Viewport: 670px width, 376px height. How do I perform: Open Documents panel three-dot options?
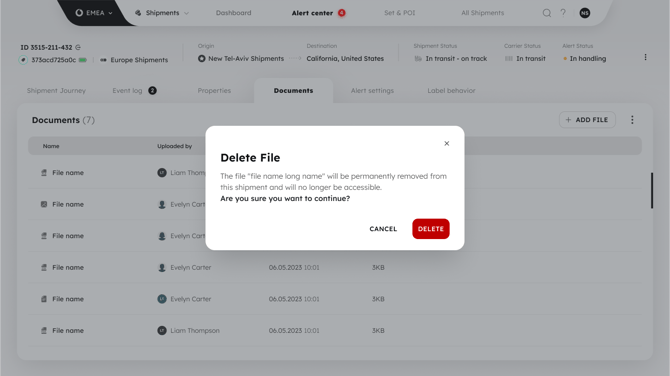coord(632,120)
